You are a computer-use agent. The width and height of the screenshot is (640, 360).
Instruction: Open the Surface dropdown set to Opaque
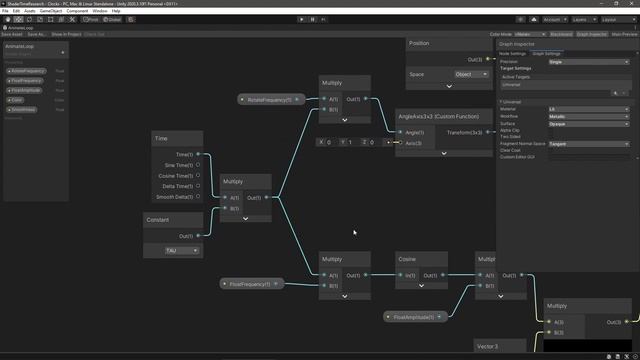[x=589, y=124]
